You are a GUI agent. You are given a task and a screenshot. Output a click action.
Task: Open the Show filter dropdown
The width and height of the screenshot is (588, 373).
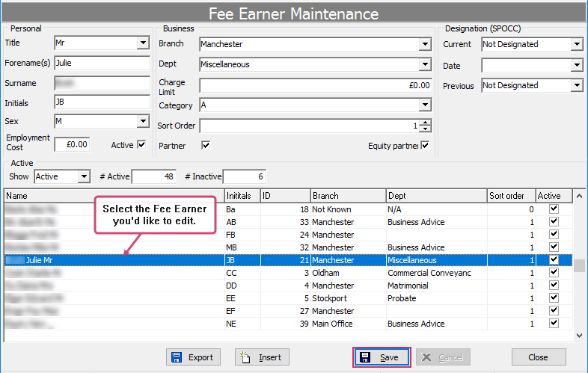click(84, 176)
